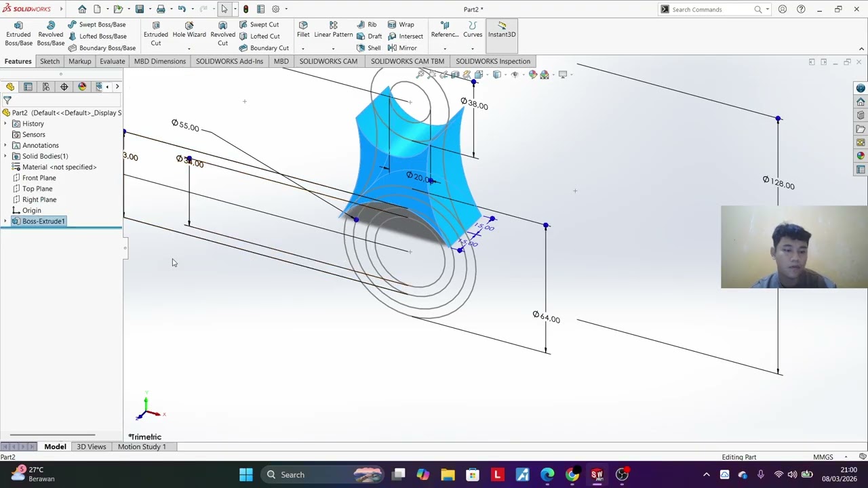The width and height of the screenshot is (868, 488).
Task: Open the Linear Pattern tool
Action: pos(333,30)
